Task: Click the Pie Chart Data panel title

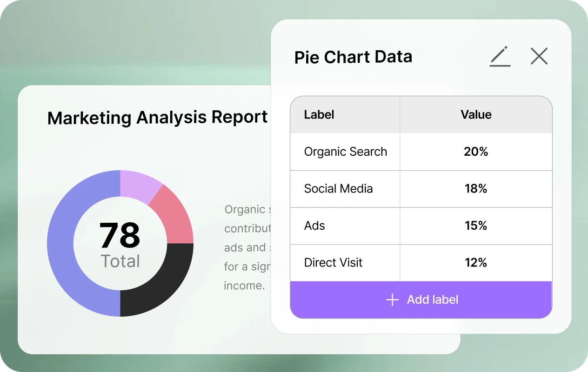Action: pos(353,56)
